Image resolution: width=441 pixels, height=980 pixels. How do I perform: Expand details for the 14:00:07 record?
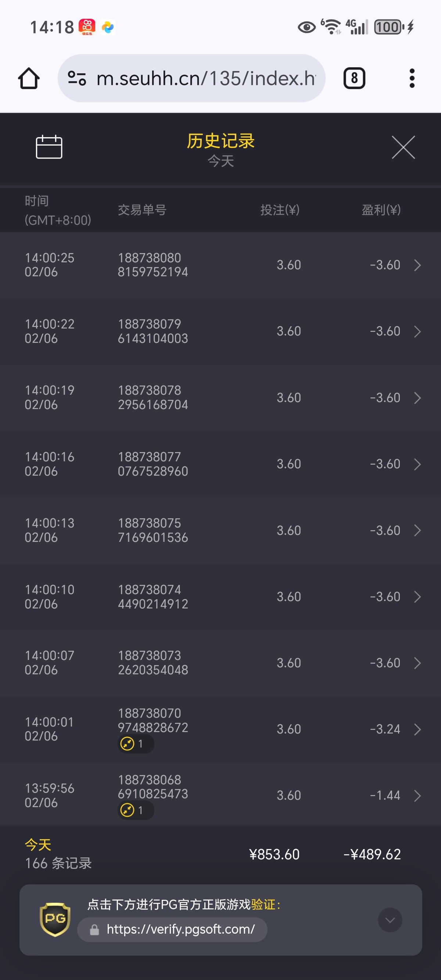coord(417,663)
